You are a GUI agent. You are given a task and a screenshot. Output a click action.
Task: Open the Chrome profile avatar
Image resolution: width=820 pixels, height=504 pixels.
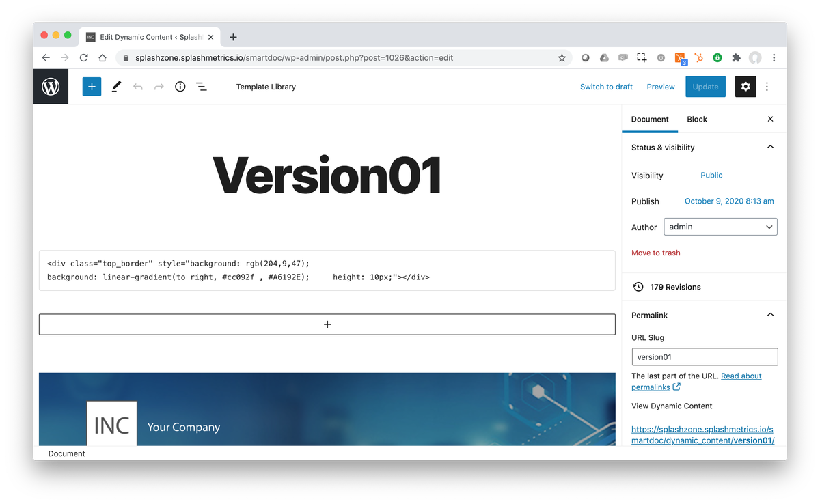755,58
